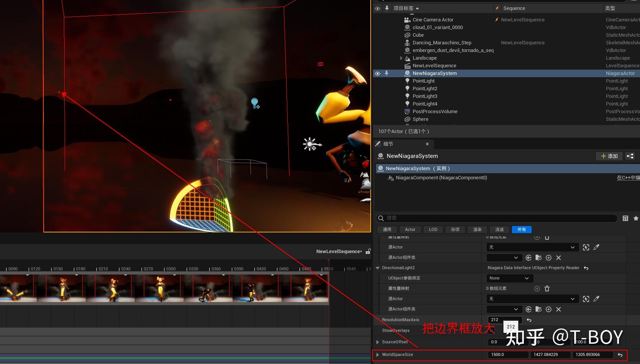Click the Blueprint edit icon next to 添加

[x=630, y=156]
